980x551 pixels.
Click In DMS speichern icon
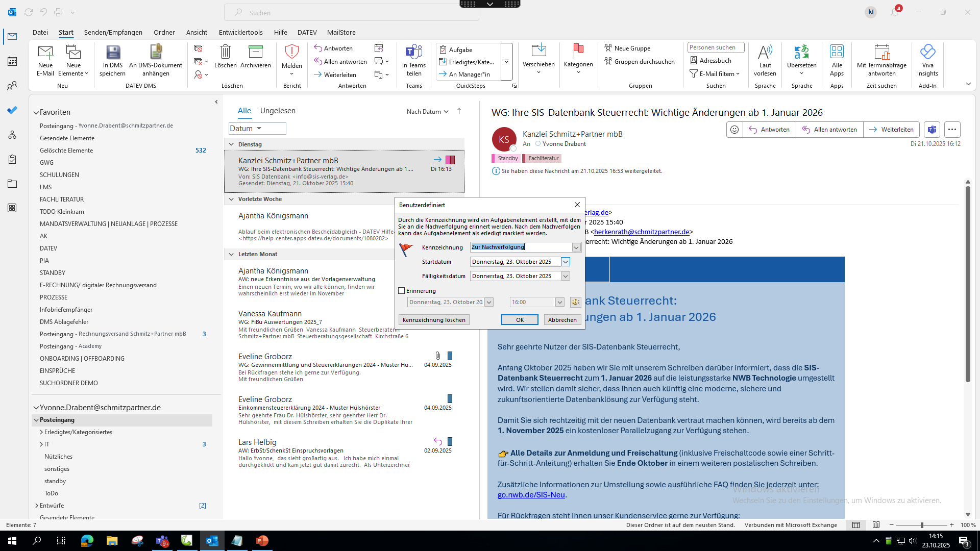pos(113,52)
